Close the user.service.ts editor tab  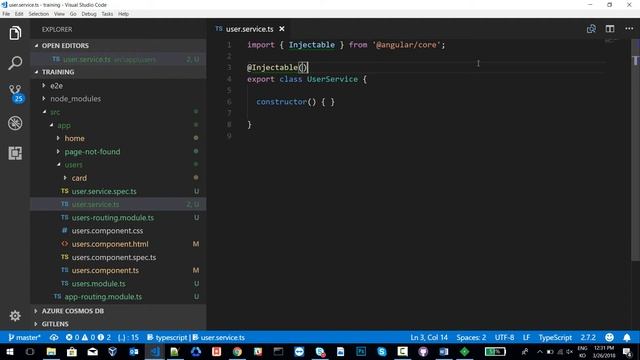point(282,29)
